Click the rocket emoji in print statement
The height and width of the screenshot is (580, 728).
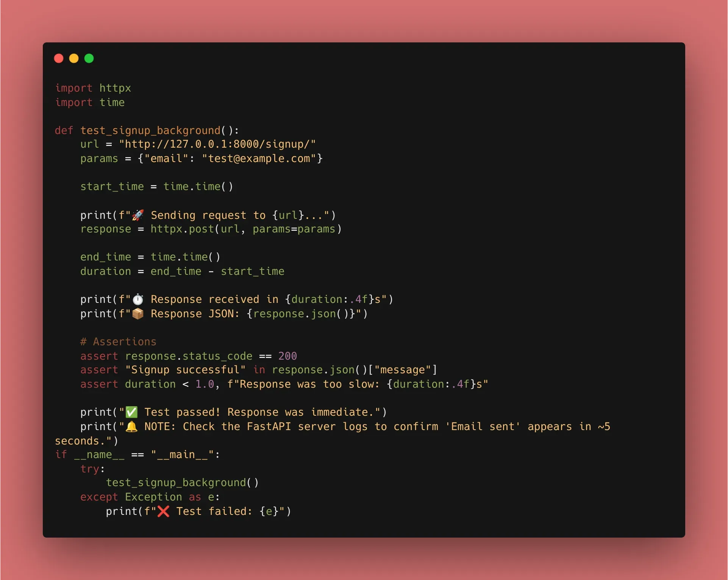coord(138,215)
